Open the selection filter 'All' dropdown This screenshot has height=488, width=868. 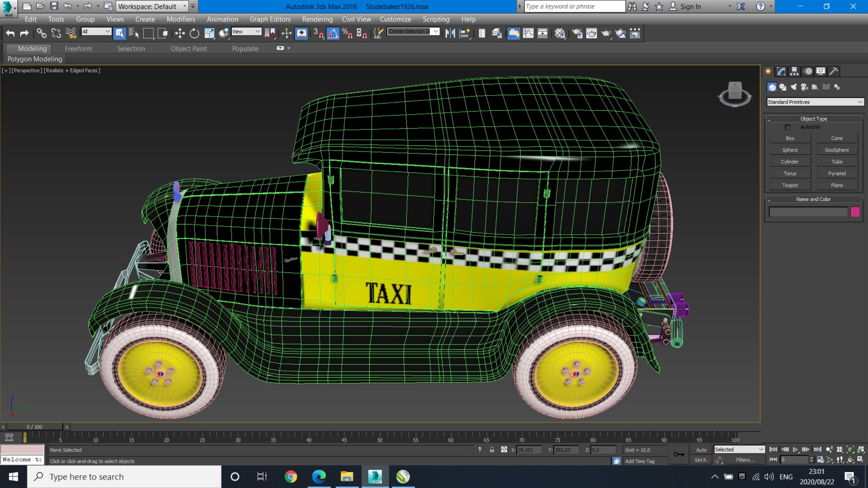tap(96, 31)
